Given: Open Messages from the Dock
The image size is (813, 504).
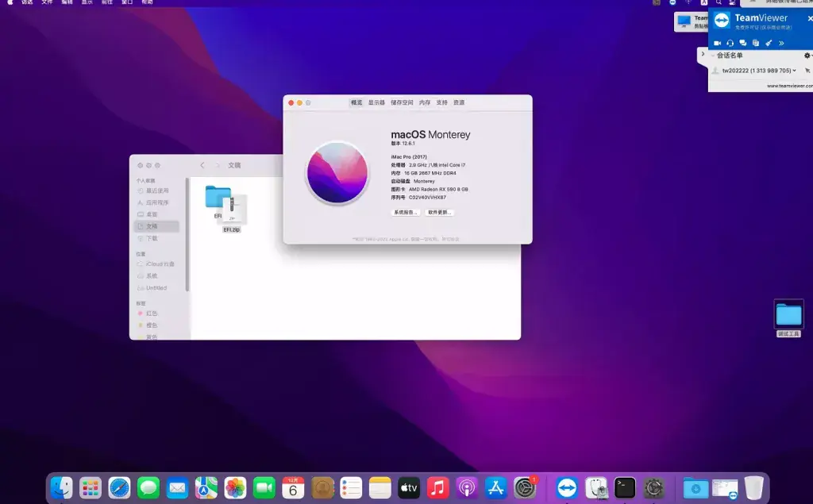Looking at the screenshot, I should point(148,488).
